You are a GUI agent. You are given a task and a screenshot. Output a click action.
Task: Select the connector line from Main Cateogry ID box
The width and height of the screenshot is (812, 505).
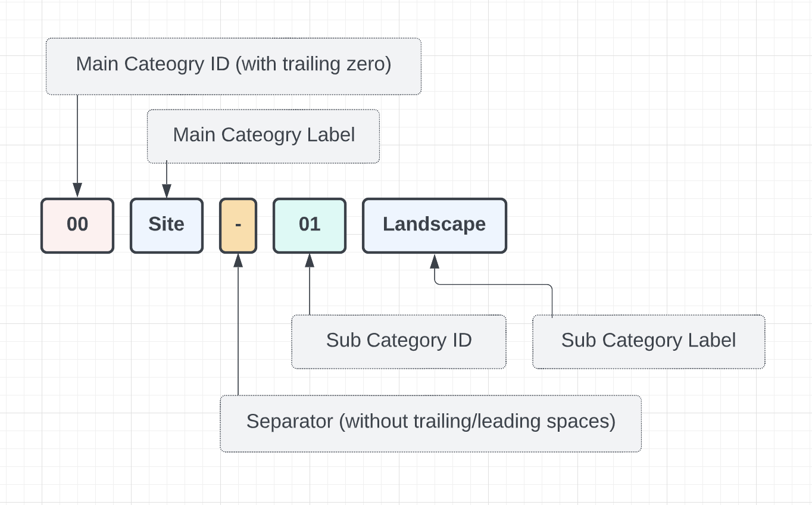[x=77, y=137]
